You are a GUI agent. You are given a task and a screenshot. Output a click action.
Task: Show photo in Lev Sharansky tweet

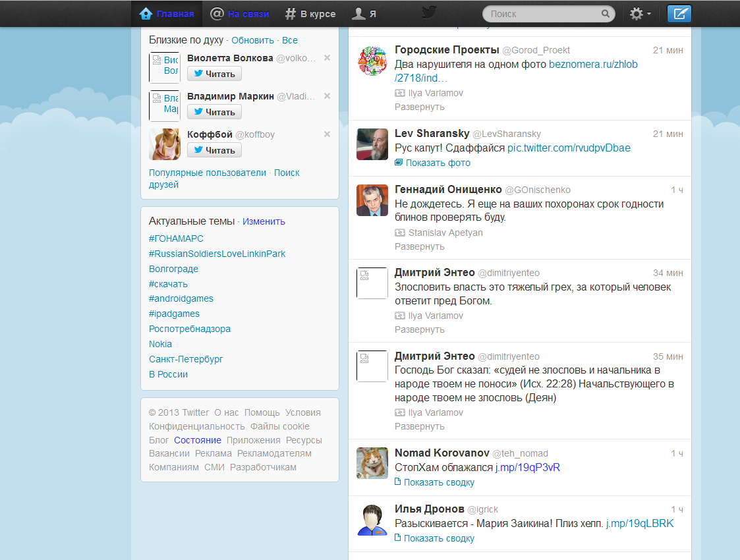(x=438, y=163)
